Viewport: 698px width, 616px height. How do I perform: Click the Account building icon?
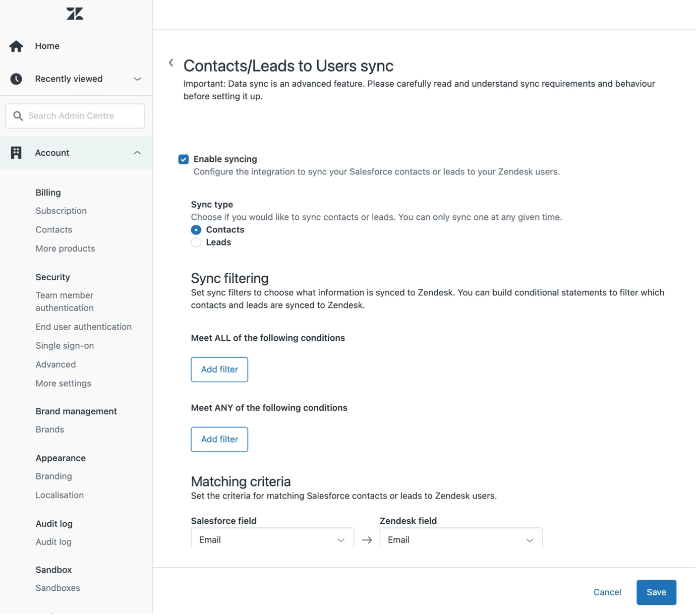click(16, 153)
